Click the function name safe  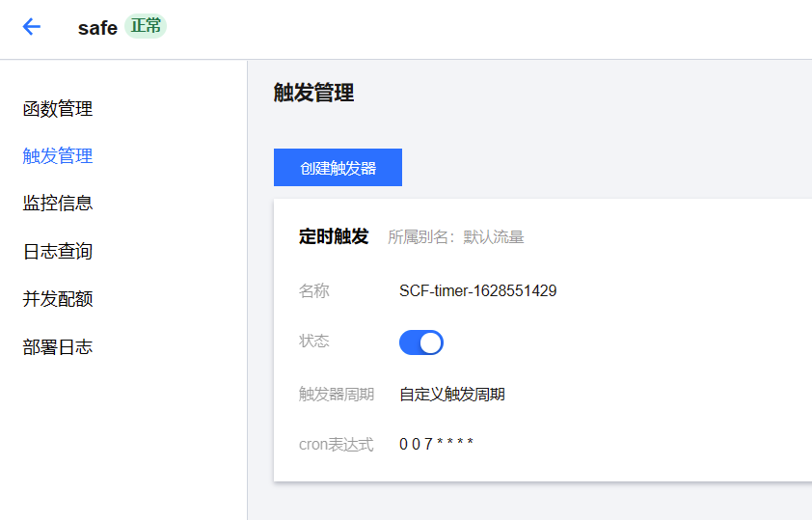pos(97,27)
